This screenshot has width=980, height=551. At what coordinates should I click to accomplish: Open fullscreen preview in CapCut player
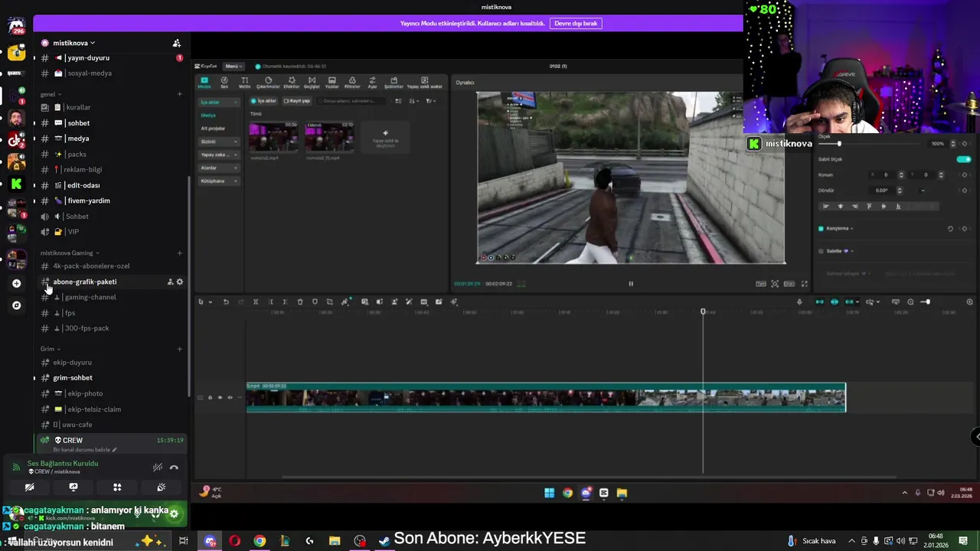click(x=804, y=284)
